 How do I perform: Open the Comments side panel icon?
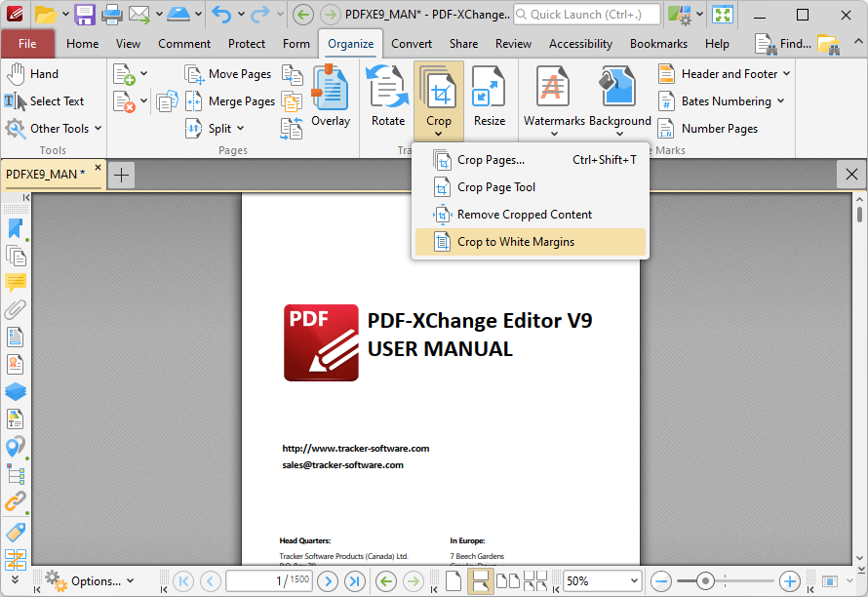[x=16, y=283]
